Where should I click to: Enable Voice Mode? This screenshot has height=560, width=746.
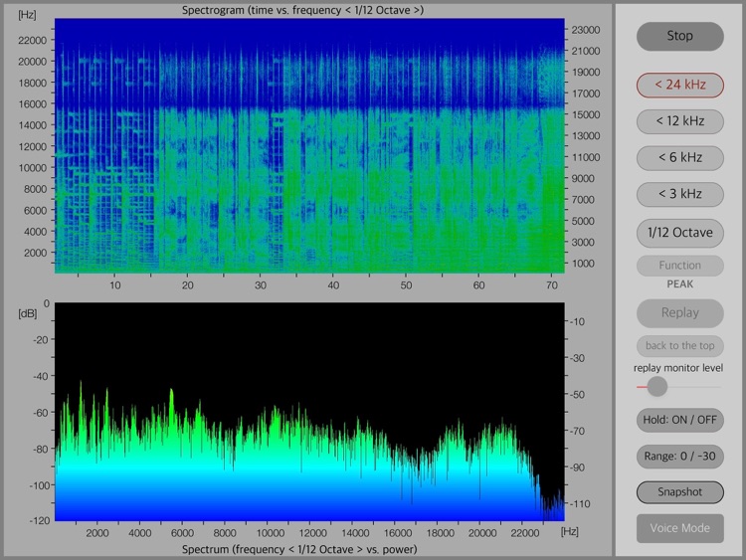680,528
